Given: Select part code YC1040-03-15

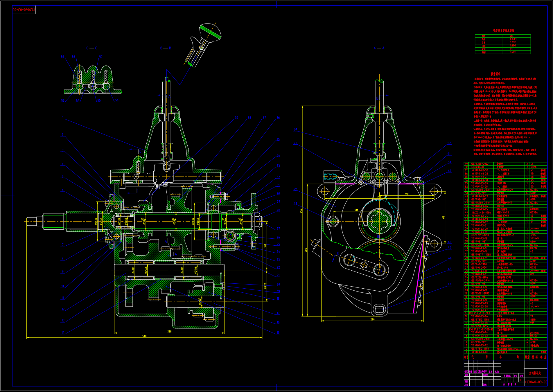Looking at the screenshot, I should click(x=480, y=258).
